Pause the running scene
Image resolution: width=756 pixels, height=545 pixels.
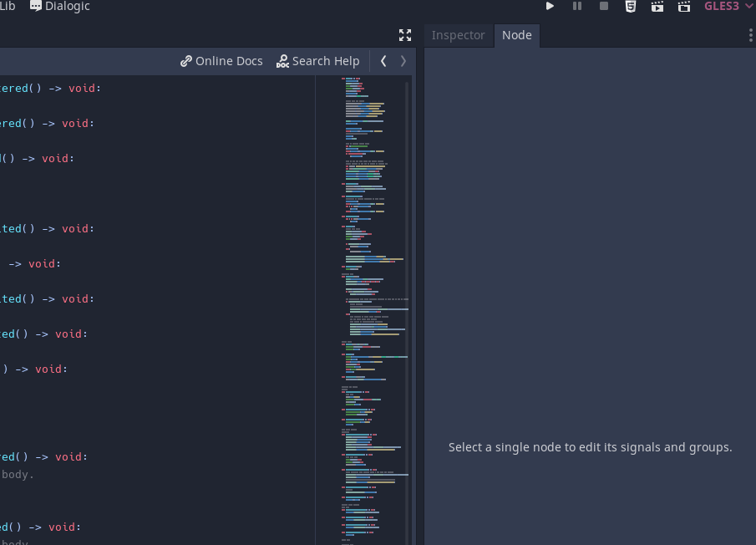tap(576, 6)
